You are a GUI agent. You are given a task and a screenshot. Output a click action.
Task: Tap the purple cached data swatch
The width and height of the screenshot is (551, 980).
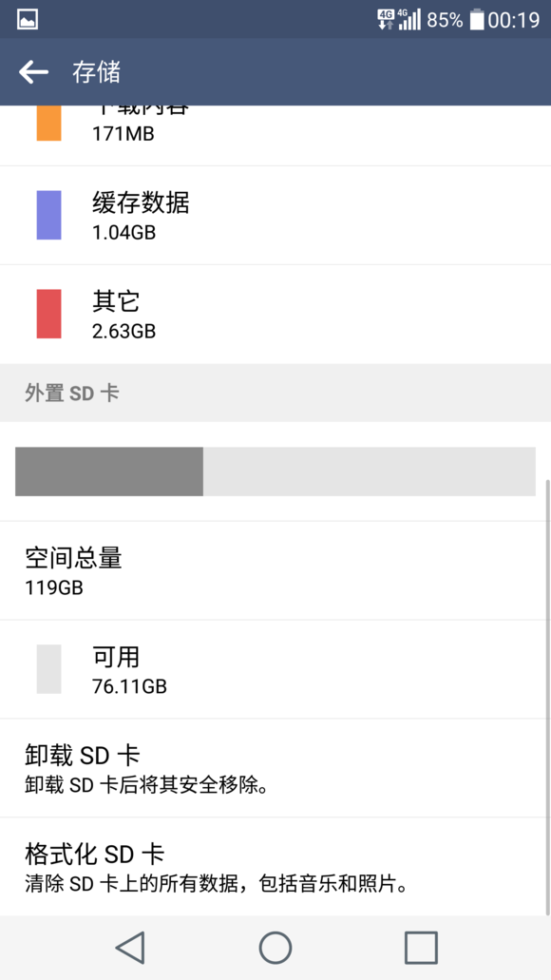pyautogui.click(x=48, y=215)
